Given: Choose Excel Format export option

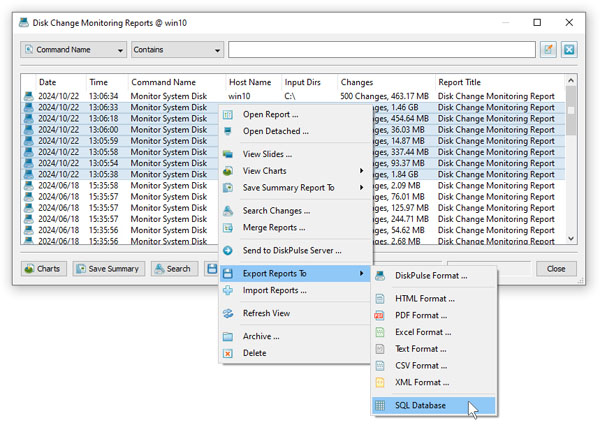Looking at the screenshot, I should tap(434, 332).
